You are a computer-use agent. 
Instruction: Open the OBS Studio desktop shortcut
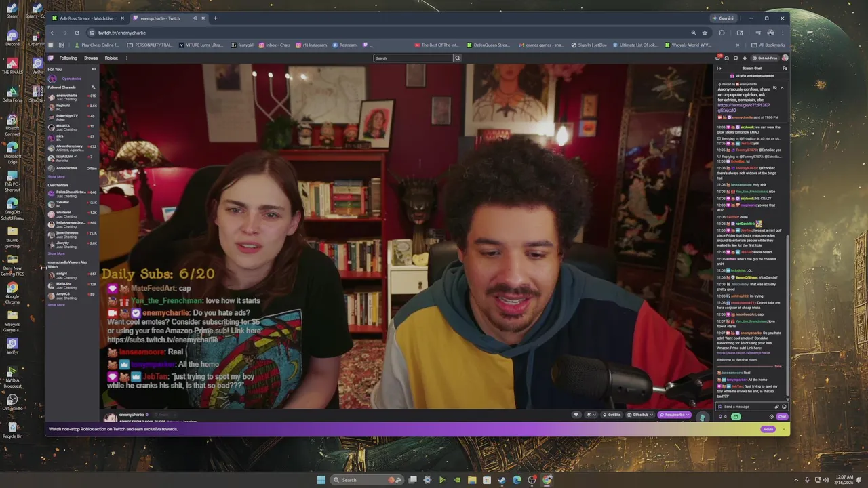(12, 403)
